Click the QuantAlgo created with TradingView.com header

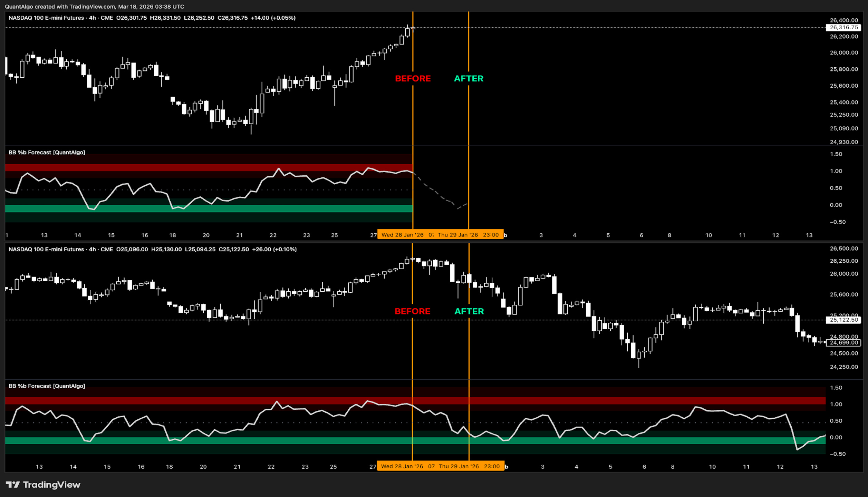[x=94, y=7]
